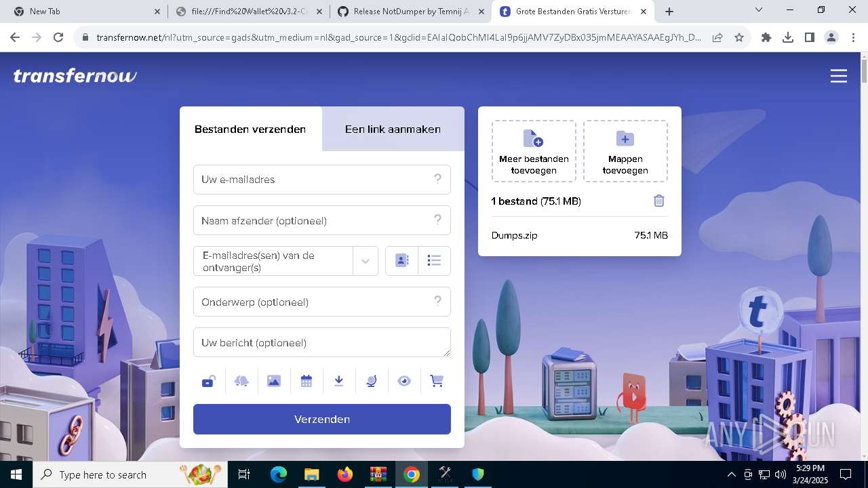The height and width of the screenshot is (488, 868).
Task: Open the contacts address book icon
Action: tap(402, 260)
